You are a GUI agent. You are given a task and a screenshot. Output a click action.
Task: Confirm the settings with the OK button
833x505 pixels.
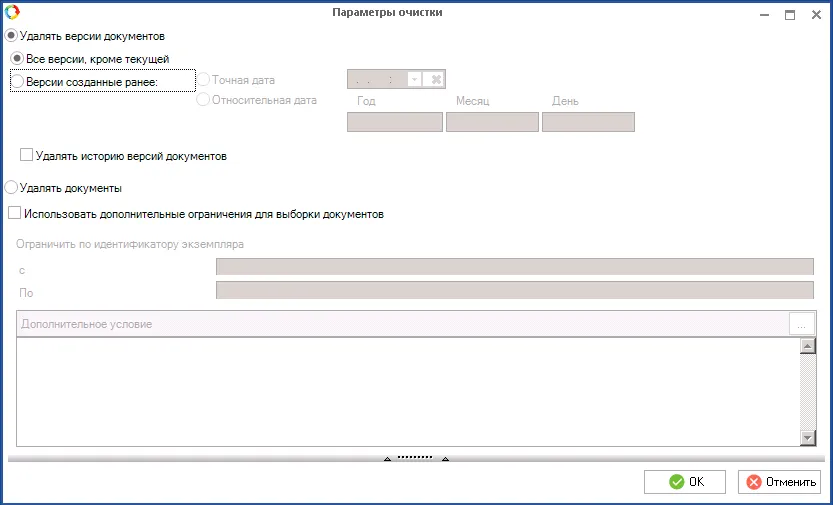tap(685, 481)
